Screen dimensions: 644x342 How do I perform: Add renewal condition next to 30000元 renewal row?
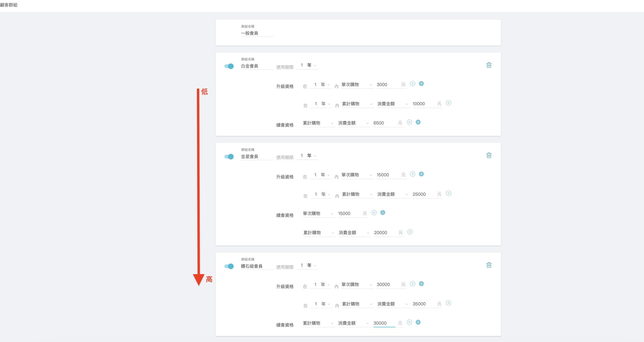coord(418,322)
